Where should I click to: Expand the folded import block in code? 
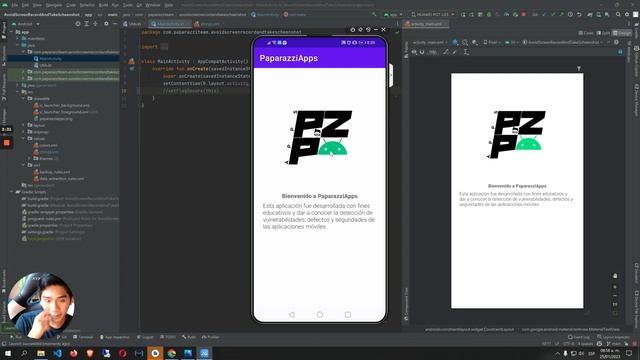[x=164, y=47]
